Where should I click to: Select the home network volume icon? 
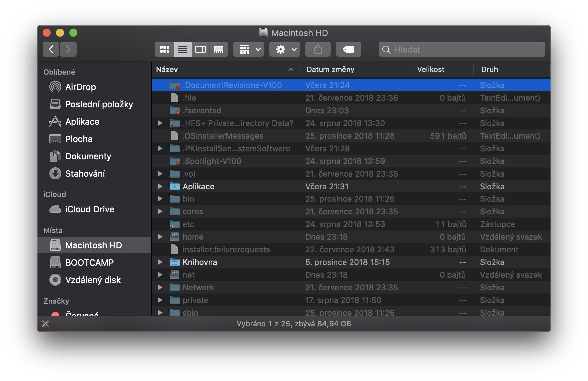pos(175,237)
